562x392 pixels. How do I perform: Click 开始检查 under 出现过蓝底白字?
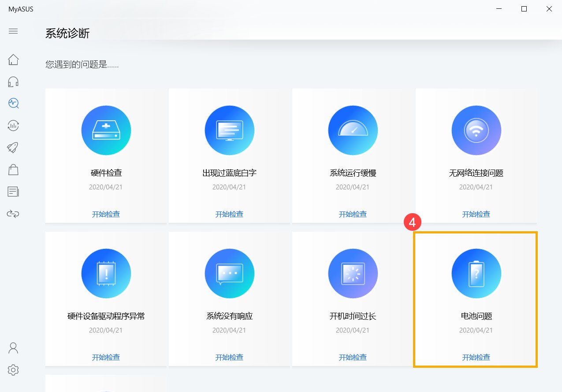pyautogui.click(x=229, y=214)
